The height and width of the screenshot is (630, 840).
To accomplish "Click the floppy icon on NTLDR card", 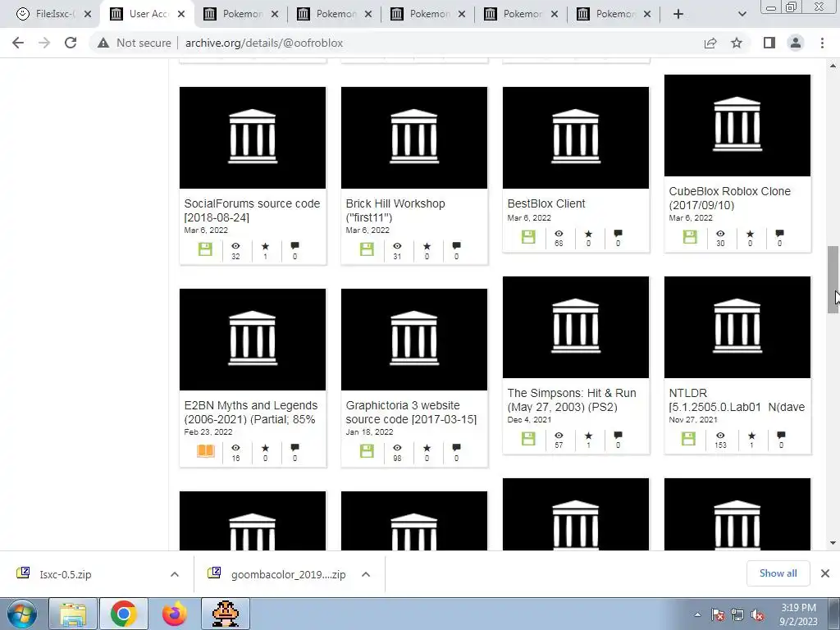I will point(688,439).
